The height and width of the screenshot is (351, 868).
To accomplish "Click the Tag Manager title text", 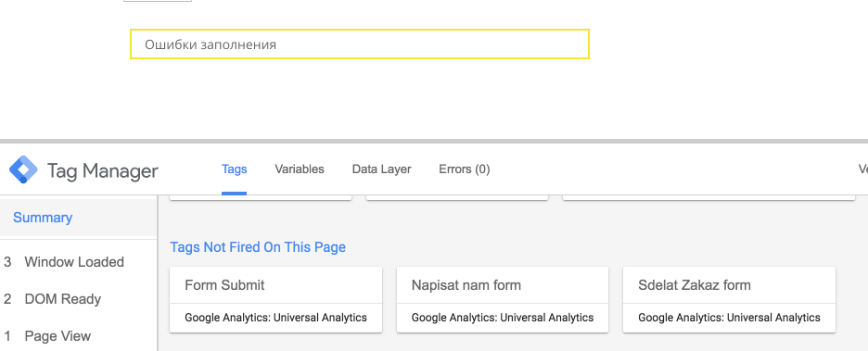I will point(102,170).
